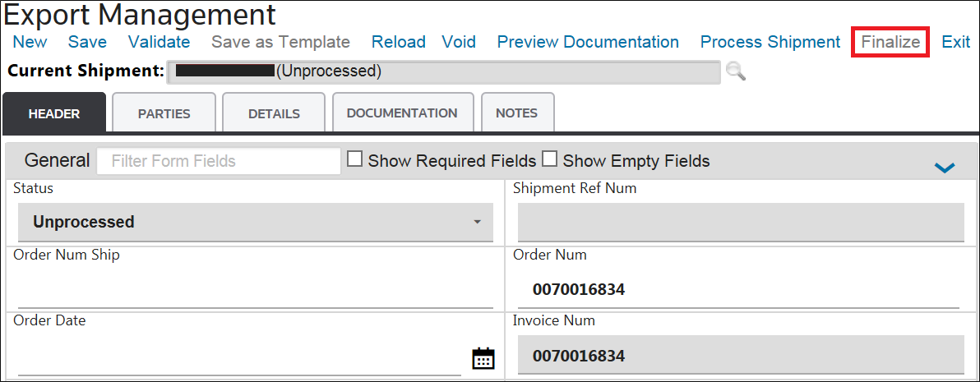The width and height of the screenshot is (980, 382).
Task: Click the New shipment link
Action: (x=30, y=42)
